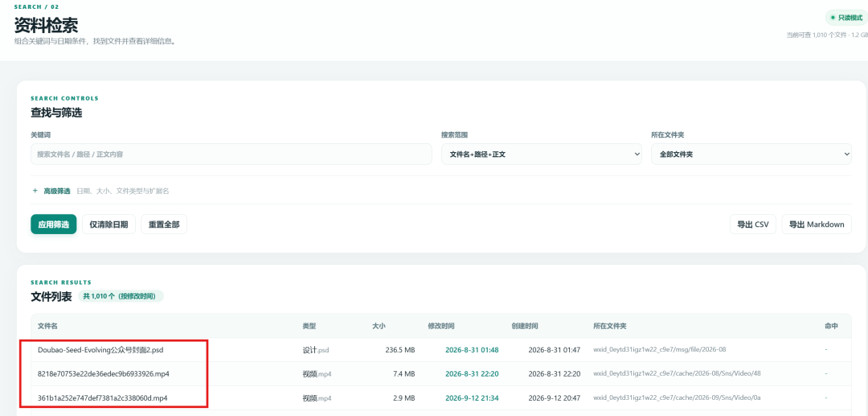
Task: Click the 大小 column header
Action: click(x=379, y=326)
